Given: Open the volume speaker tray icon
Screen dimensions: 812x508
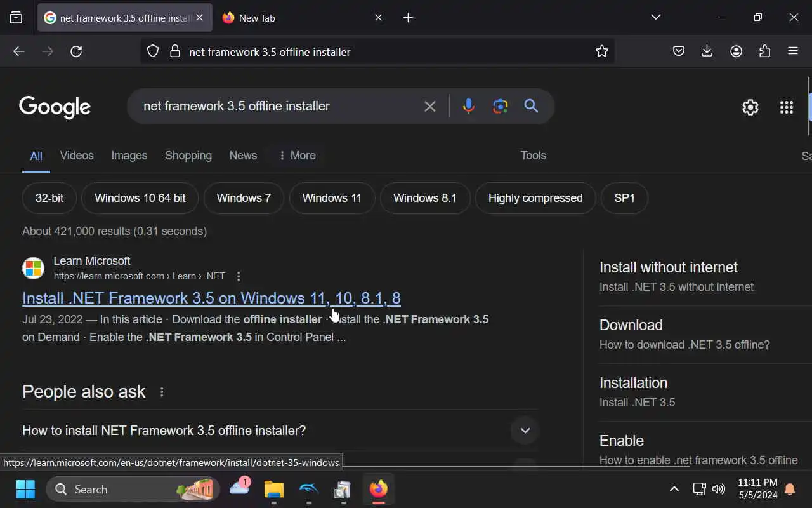Looking at the screenshot, I should click(x=718, y=489).
